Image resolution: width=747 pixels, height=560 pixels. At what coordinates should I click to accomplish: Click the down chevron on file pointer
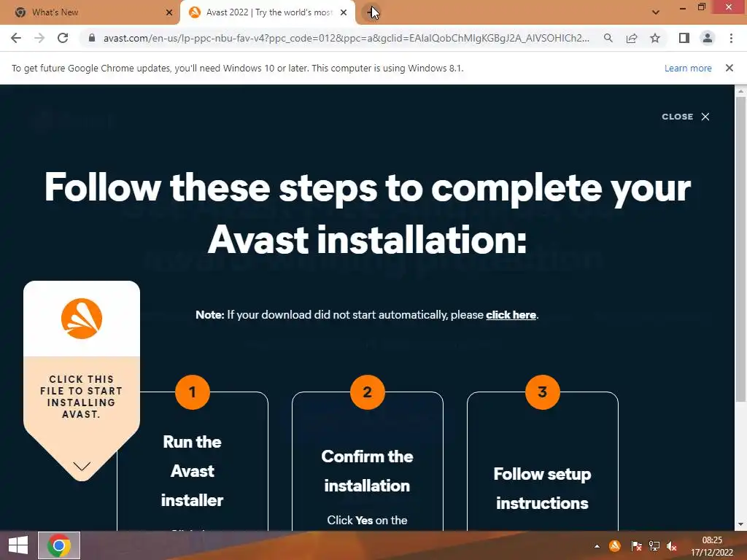click(x=82, y=466)
